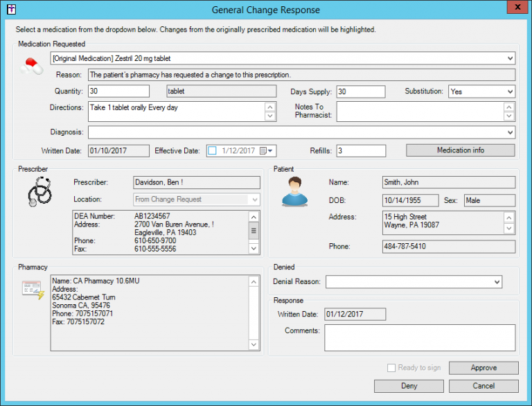
Task: Check the Ready to sign box
Action: (392, 368)
